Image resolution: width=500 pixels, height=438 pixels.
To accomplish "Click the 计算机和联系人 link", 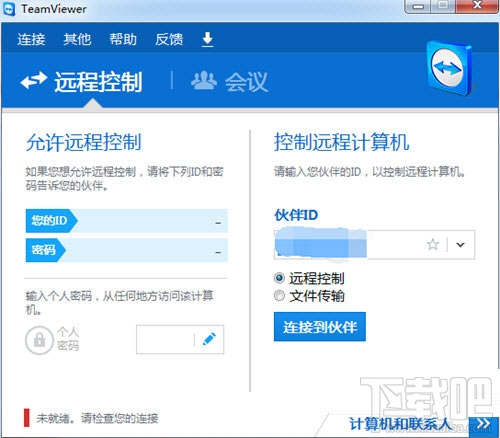I will coord(400,424).
